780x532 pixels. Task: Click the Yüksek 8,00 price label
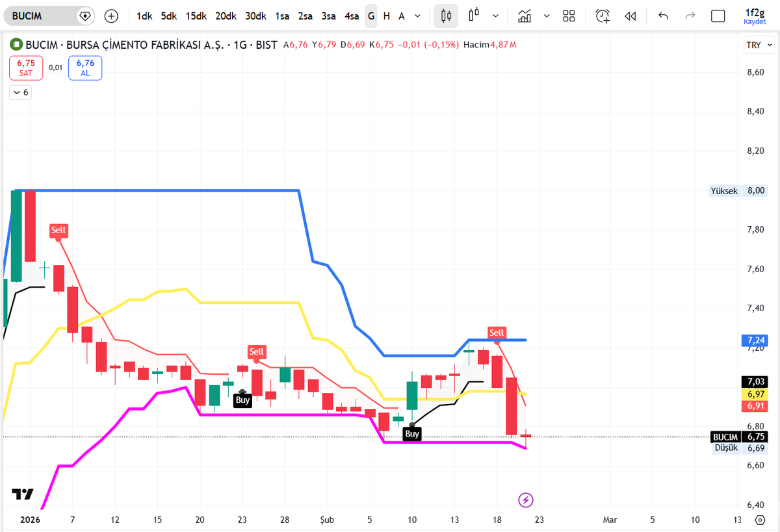coord(738,191)
